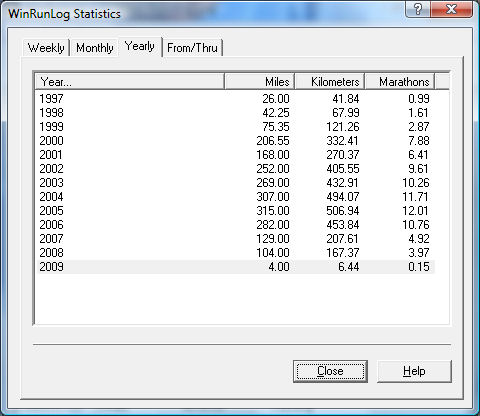Image resolution: width=480 pixels, height=416 pixels.
Task: Click the 26.00 miles value
Action: pyautogui.click(x=276, y=99)
